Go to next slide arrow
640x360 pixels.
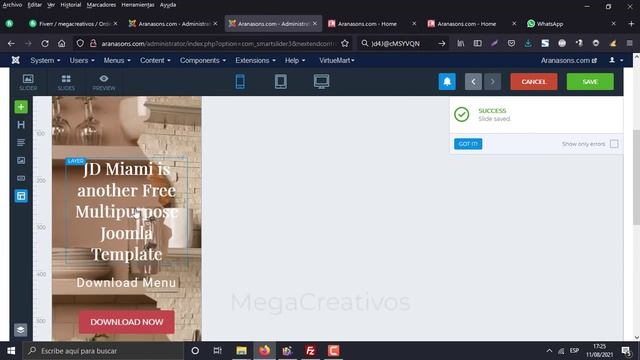(492, 82)
